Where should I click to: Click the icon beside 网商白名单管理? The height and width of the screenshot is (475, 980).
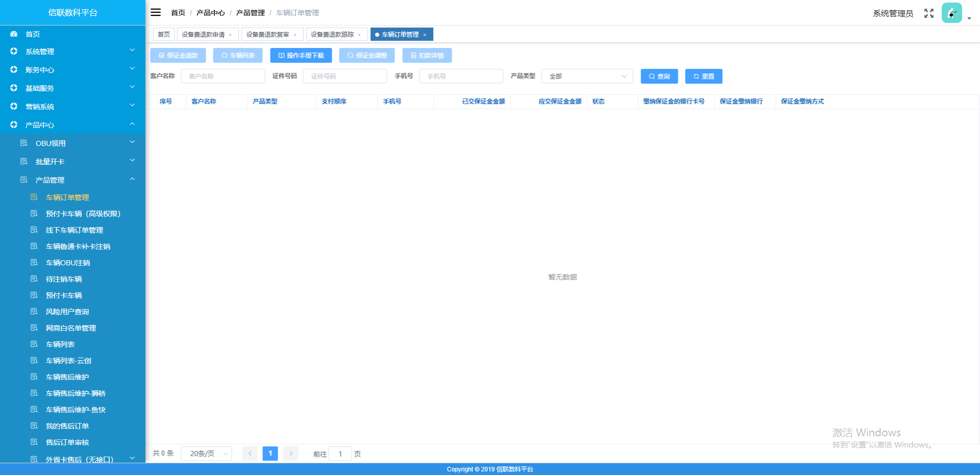[x=34, y=328]
